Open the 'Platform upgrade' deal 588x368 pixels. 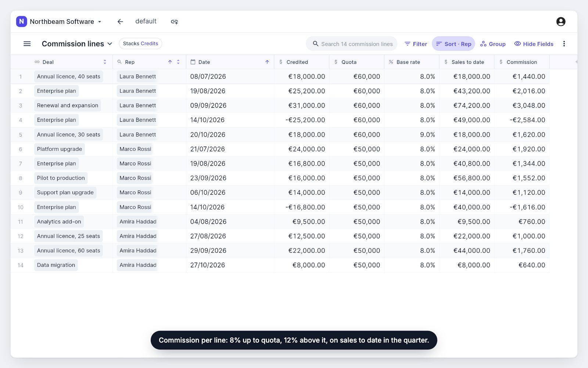coord(60,149)
